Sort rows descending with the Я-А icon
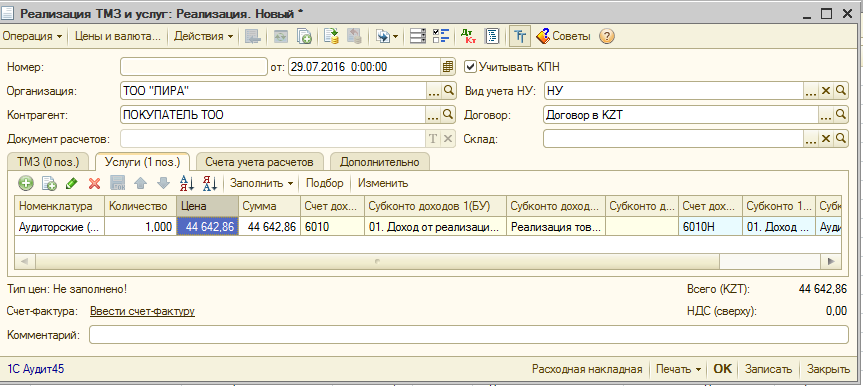 tap(210, 183)
